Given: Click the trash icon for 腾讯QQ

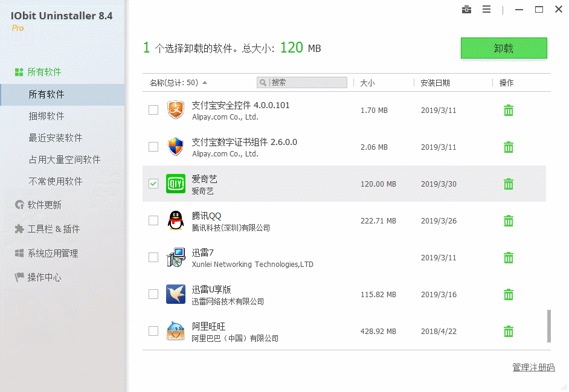Looking at the screenshot, I should pos(509,220).
